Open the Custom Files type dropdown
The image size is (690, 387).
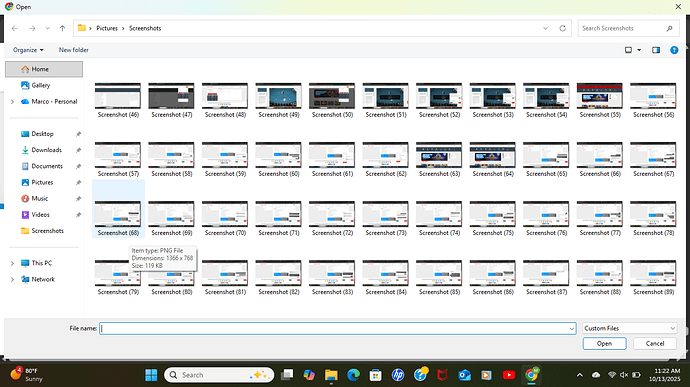629,328
